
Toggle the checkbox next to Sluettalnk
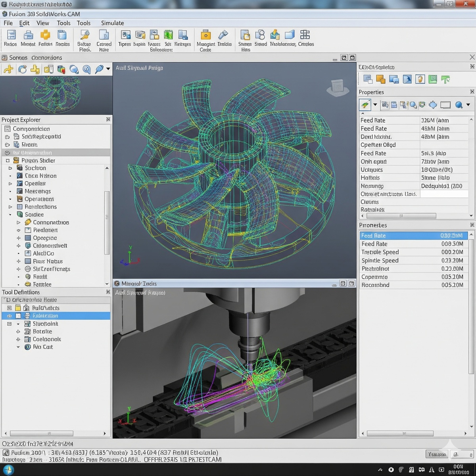pyautogui.click(x=10, y=324)
